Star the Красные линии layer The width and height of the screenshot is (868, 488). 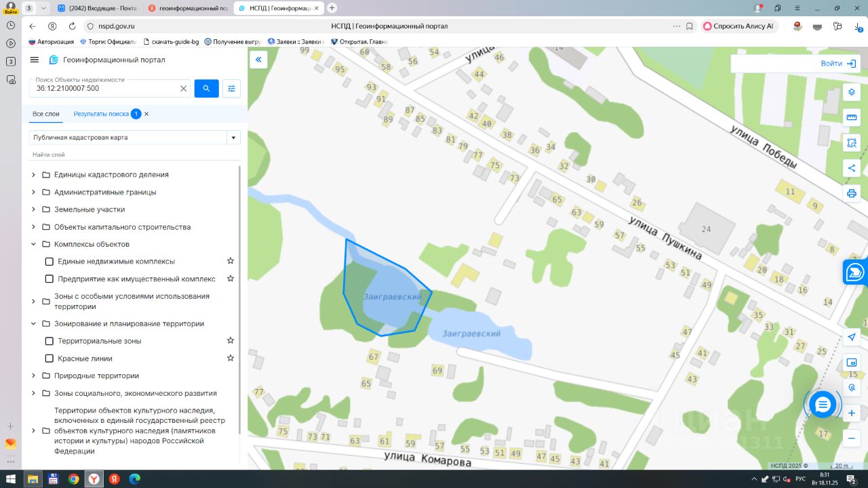pyautogui.click(x=231, y=358)
